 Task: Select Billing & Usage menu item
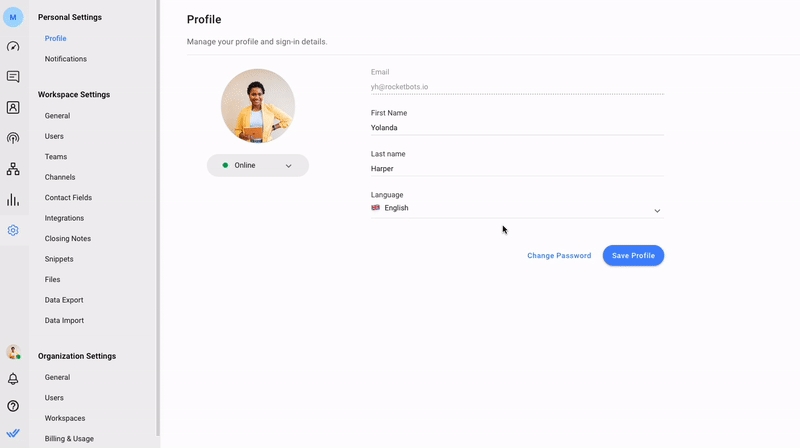point(69,438)
